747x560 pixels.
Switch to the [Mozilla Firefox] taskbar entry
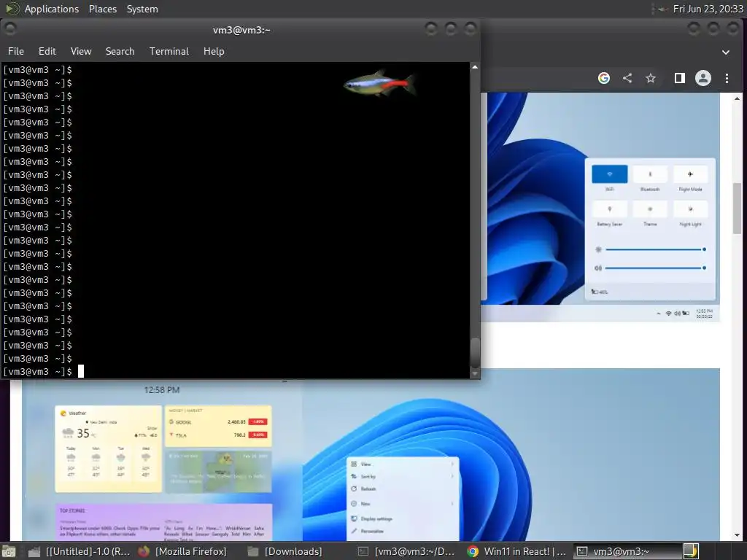(x=182, y=551)
